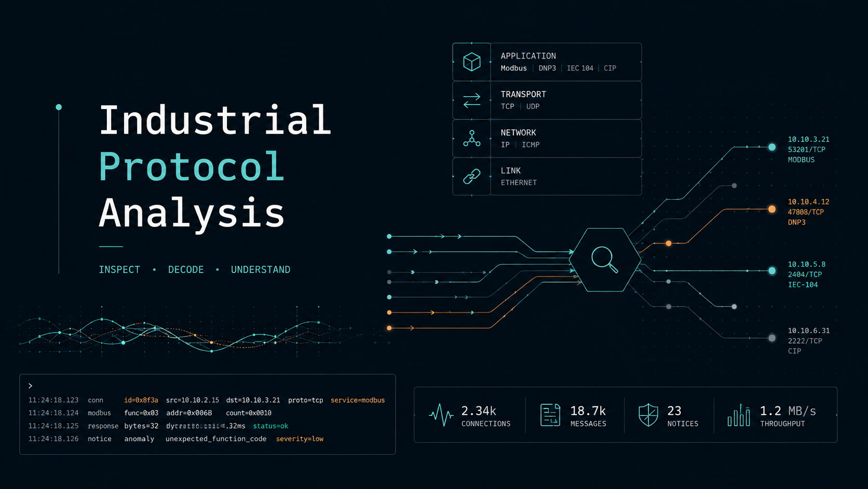This screenshot has width=868, height=489.
Task: Click the gray node beside 10.10.6.31
Action: coord(772,338)
